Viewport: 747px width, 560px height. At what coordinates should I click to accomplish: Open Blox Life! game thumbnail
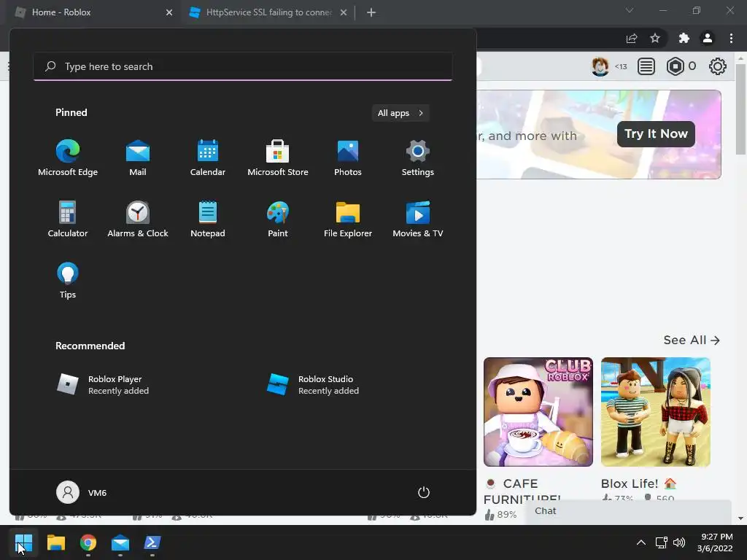click(656, 412)
